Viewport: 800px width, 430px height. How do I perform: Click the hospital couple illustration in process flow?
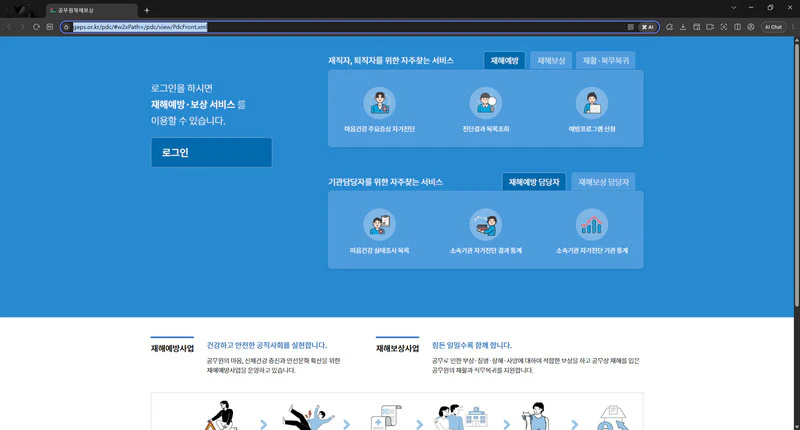461,417
